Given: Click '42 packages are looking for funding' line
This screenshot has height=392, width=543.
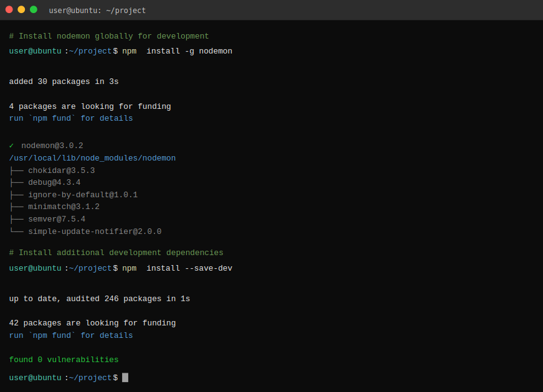Looking at the screenshot, I should 92,323.
